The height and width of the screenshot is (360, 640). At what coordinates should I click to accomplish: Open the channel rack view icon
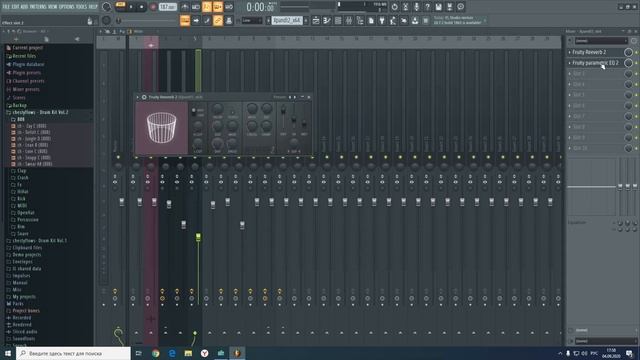point(338,20)
